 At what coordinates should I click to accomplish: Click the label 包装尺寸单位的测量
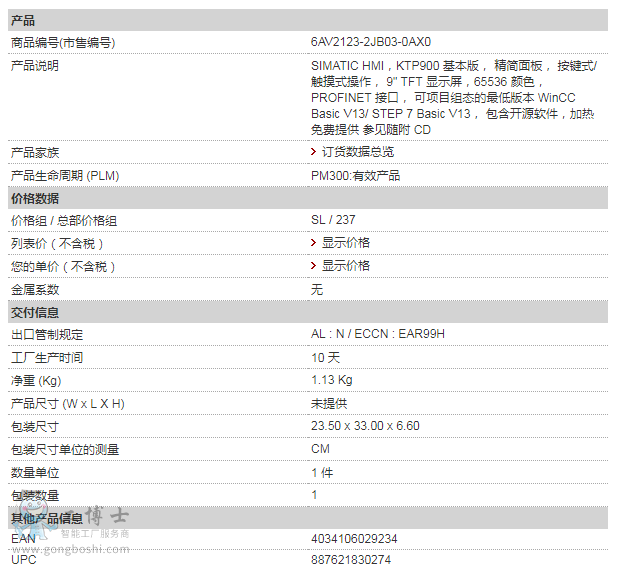point(65,449)
